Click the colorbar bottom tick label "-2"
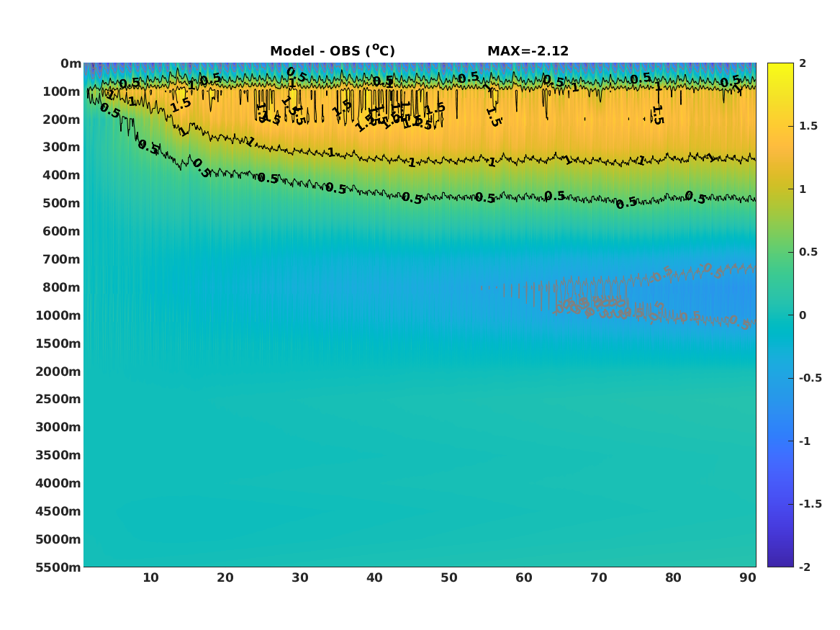 pos(805,567)
